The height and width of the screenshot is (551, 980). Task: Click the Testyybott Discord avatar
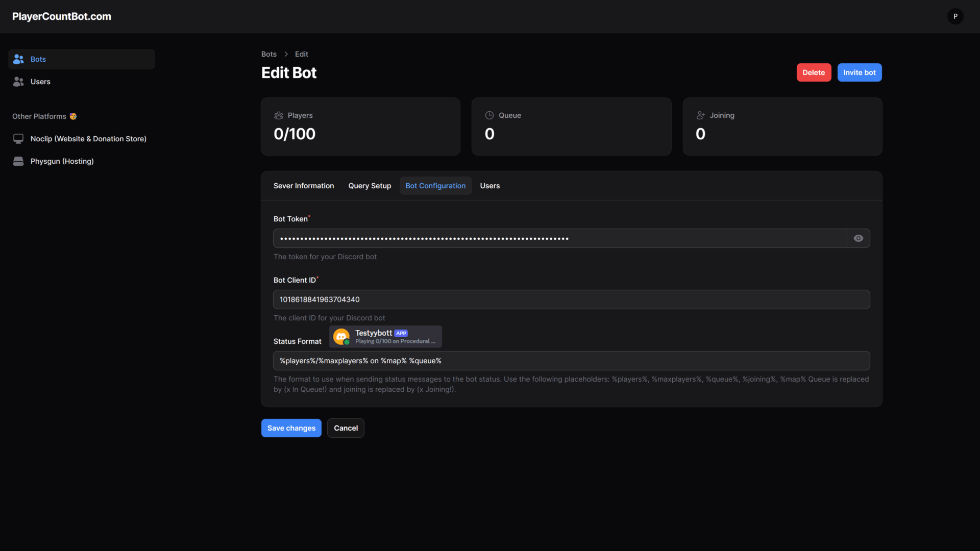[340, 337]
